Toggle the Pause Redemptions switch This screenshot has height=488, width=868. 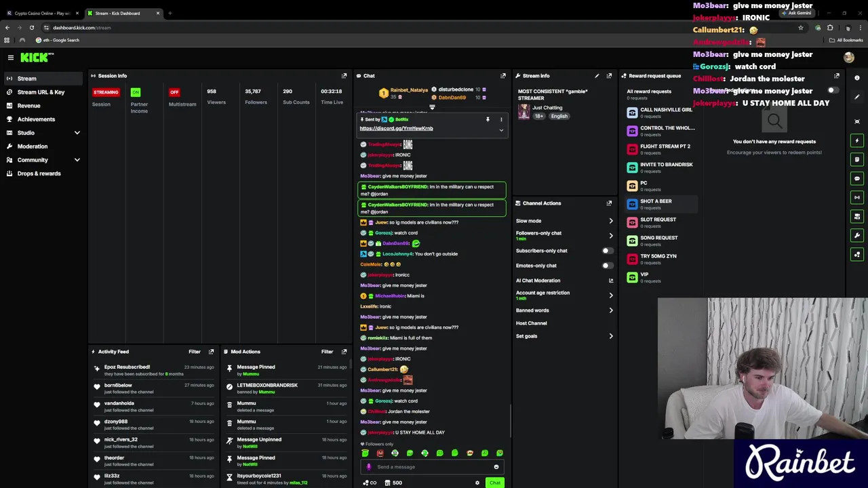pyautogui.click(x=833, y=91)
